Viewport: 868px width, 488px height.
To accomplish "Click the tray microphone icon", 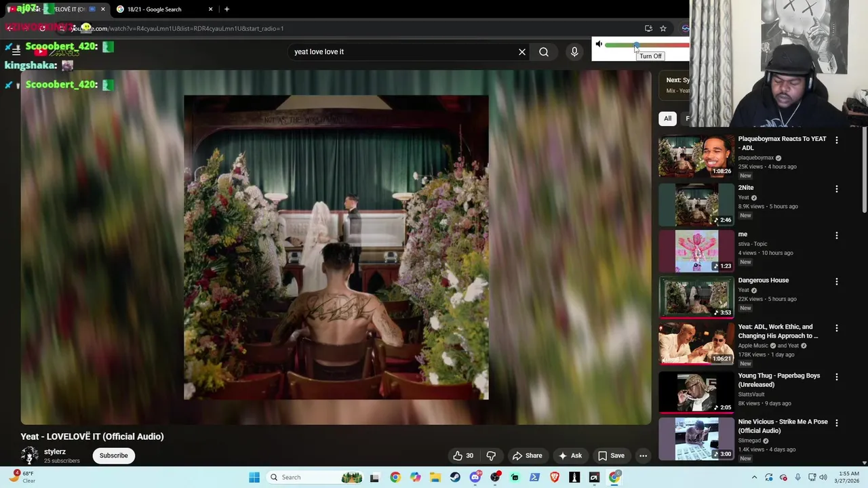I will point(797,477).
